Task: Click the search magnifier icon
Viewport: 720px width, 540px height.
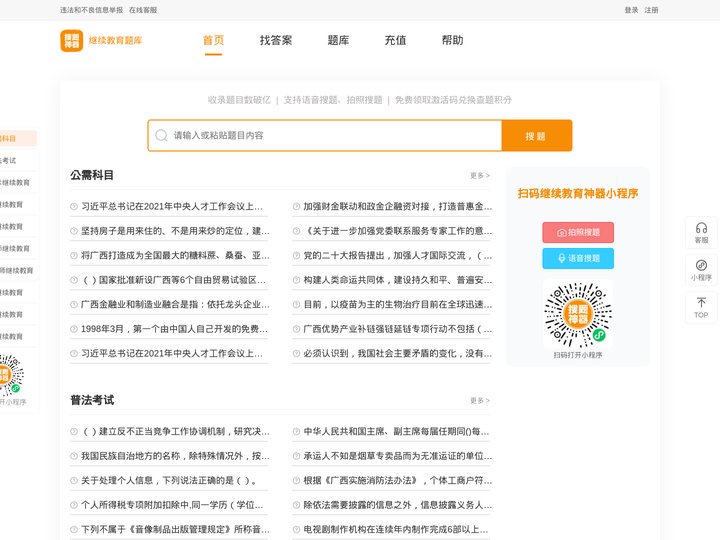Action: 161,135
